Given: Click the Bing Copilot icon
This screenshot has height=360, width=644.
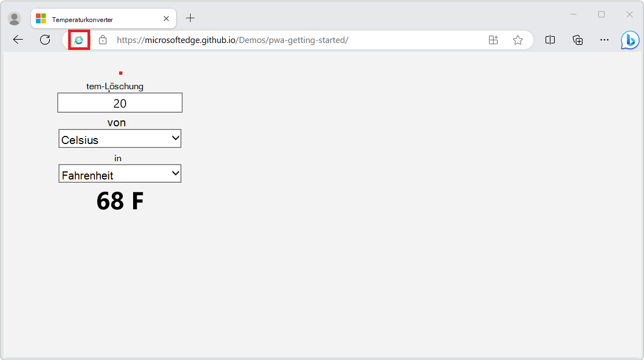Looking at the screenshot, I should [x=629, y=40].
